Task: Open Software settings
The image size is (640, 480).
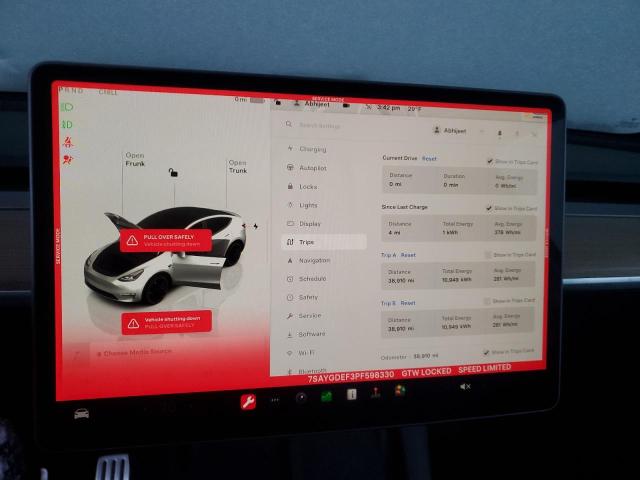Action: tap(306, 334)
